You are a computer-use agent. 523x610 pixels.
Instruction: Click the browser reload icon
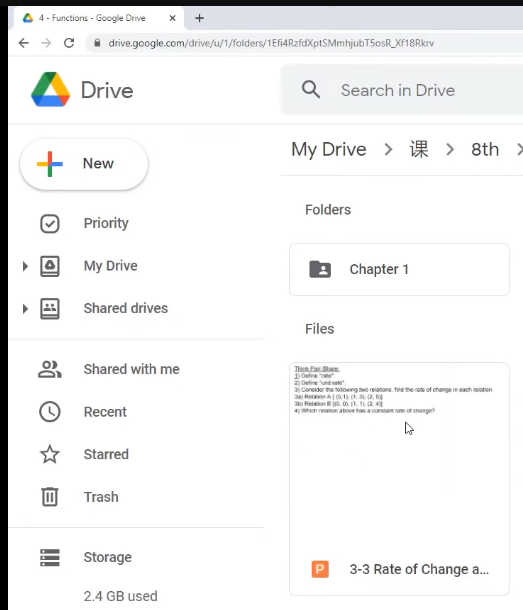(x=69, y=43)
